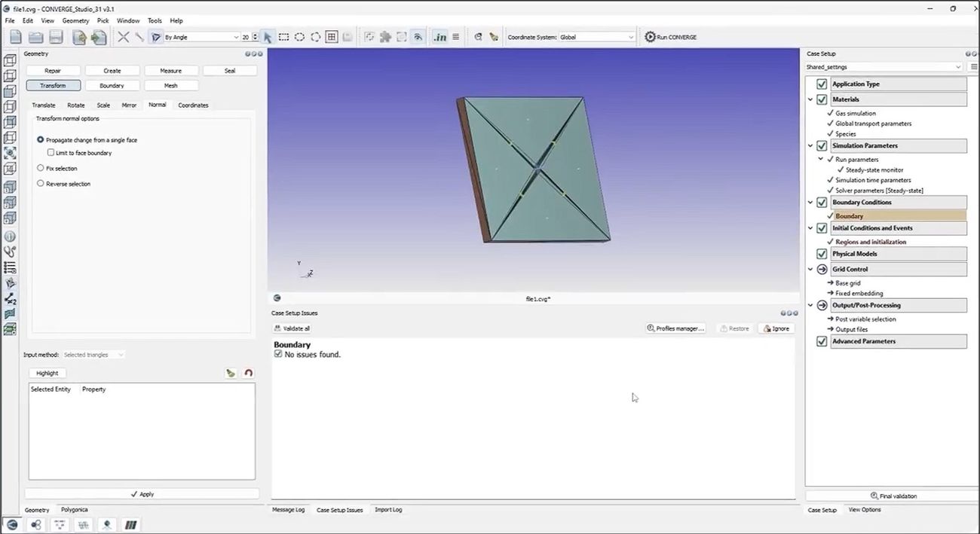Image resolution: width=980 pixels, height=534 pixels.
Task: Collapse the Boundary Conditions section
Action: coord(810,202)
